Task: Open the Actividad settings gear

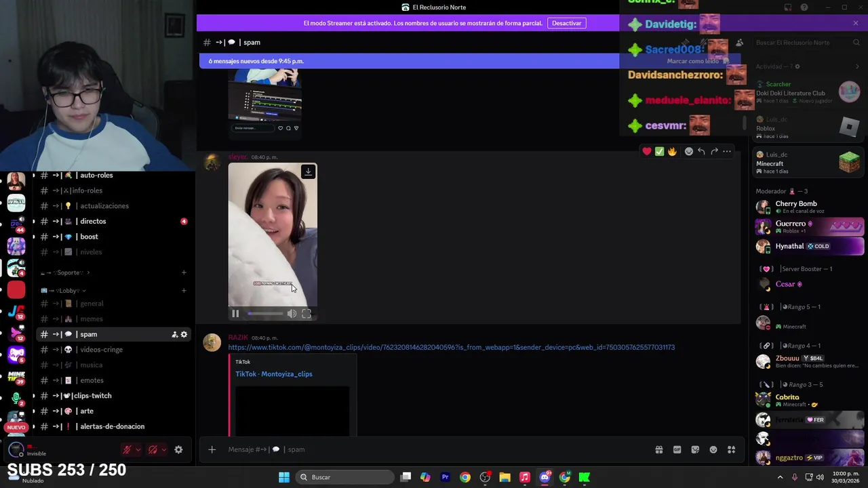Action: pyautogui.click(x=797, y=66)
